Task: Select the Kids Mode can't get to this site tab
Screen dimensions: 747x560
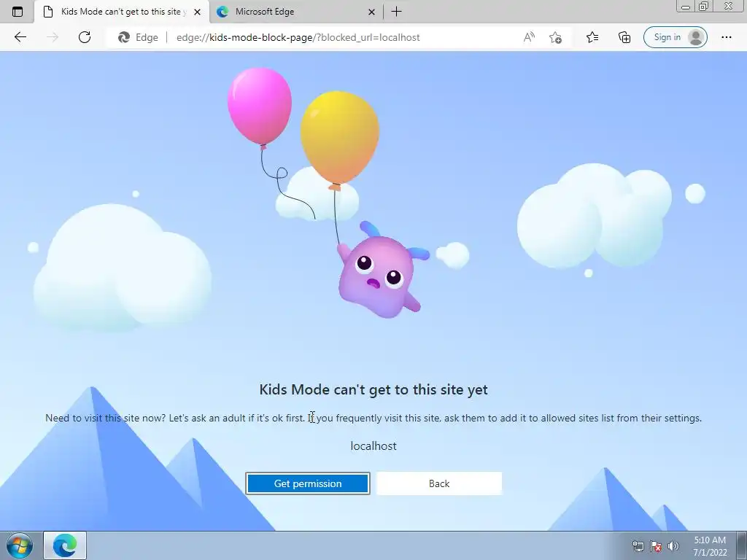Action: pyautogui.click(x=122, y=12)
